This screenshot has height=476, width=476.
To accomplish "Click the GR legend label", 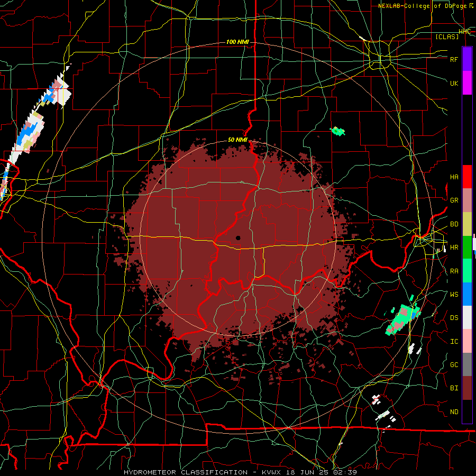I will pyautogui.click(x=454, y=200).
